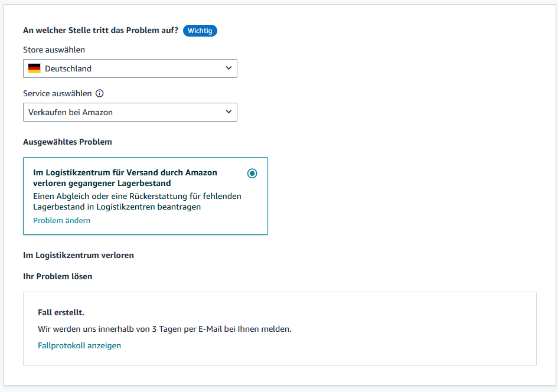This screenshot has width=558, height=392.
Task: Select the radio button for lost inventory problem
Action: pos(252,173)
